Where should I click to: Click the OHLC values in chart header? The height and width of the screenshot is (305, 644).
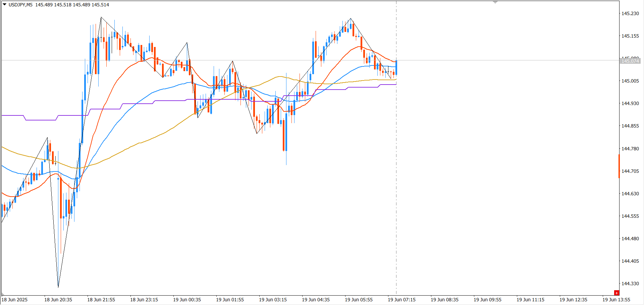point(72,5)
